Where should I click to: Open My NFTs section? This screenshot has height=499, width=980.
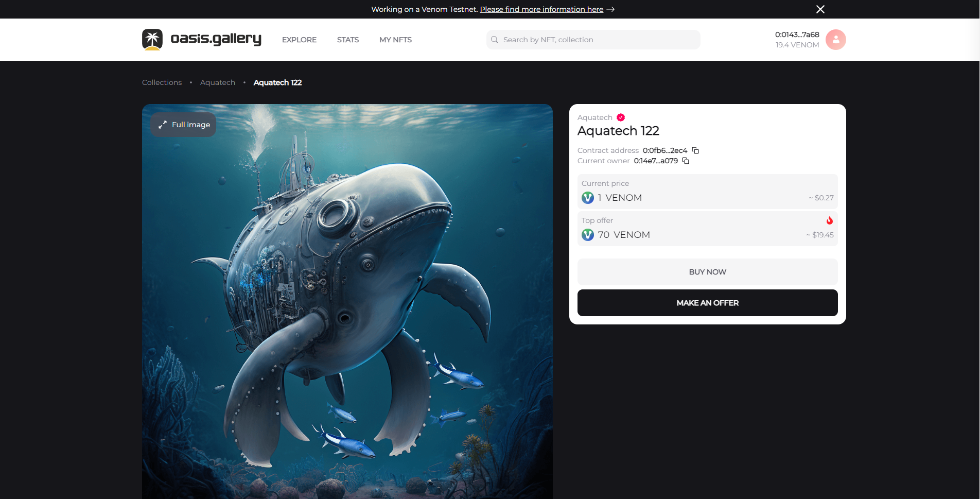pyautogui.click(x=395, y=40)
